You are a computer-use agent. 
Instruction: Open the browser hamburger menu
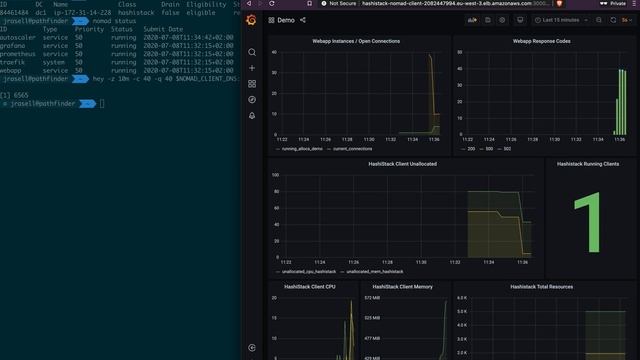[635, 3]
